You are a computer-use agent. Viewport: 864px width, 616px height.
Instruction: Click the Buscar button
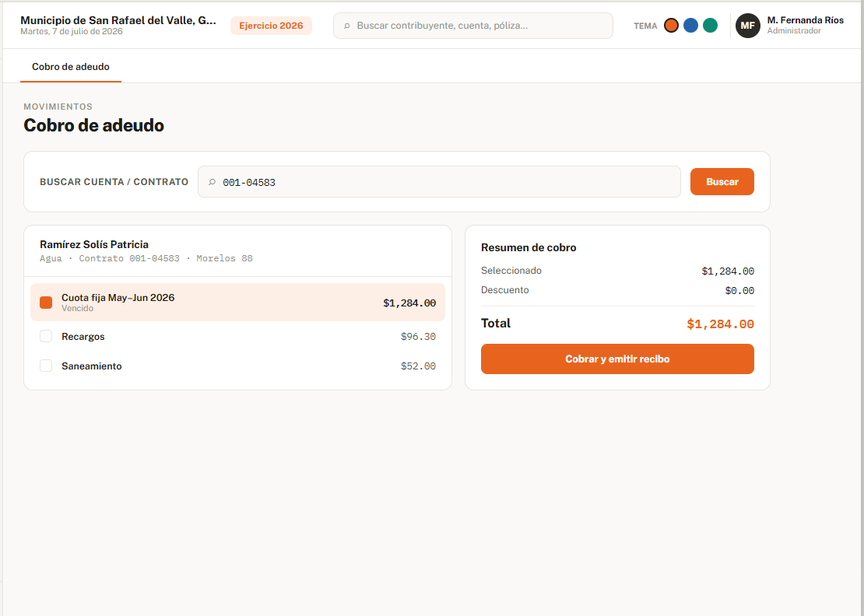pos(722,182)
